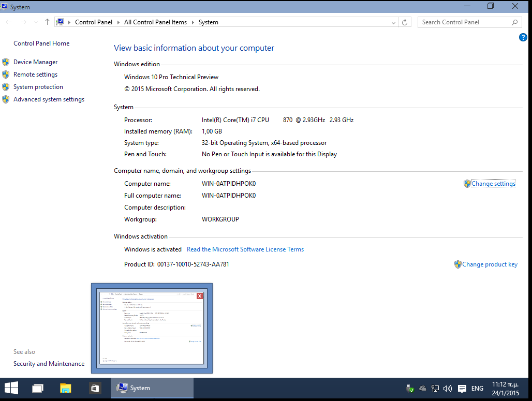Select the computer name WIN-0ATPIDHPOK0 value
The height and width of the screenshot is (401, 532).
[x=229, y=184]
